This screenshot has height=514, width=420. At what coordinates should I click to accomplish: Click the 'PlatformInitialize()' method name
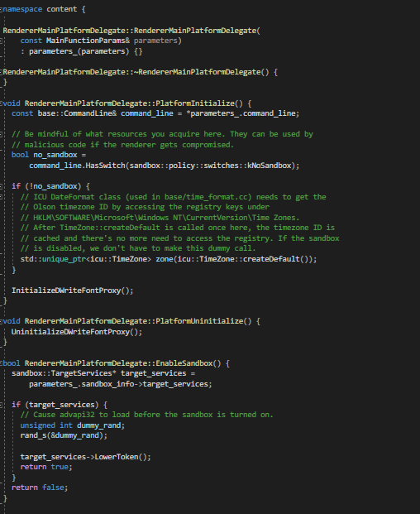point(199,103)
